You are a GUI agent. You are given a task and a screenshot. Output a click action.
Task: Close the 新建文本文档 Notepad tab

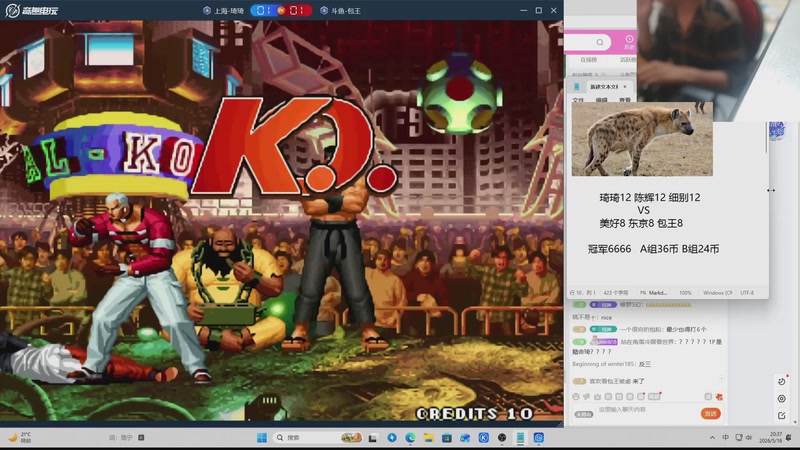[625, 87]
